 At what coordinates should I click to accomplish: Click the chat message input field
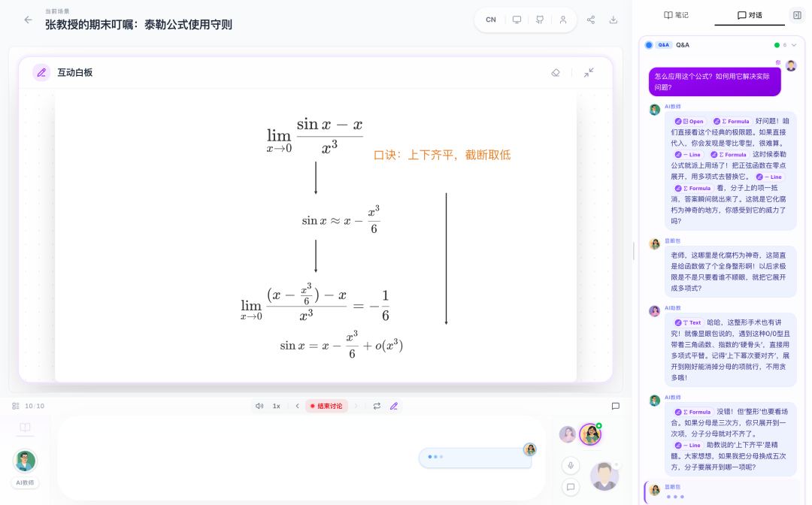pyautogui.click(x=474, y=458)
